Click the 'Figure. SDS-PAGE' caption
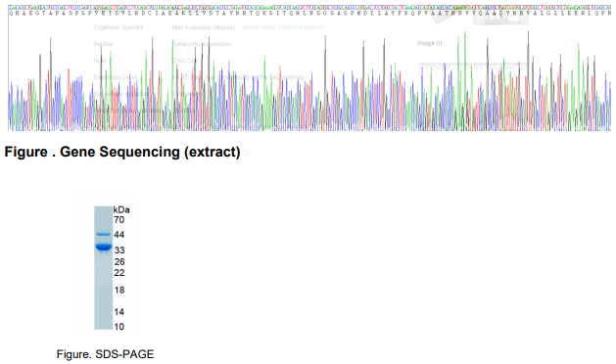The height and width of the screenshot is (364, 616). [x=106, y=354]
